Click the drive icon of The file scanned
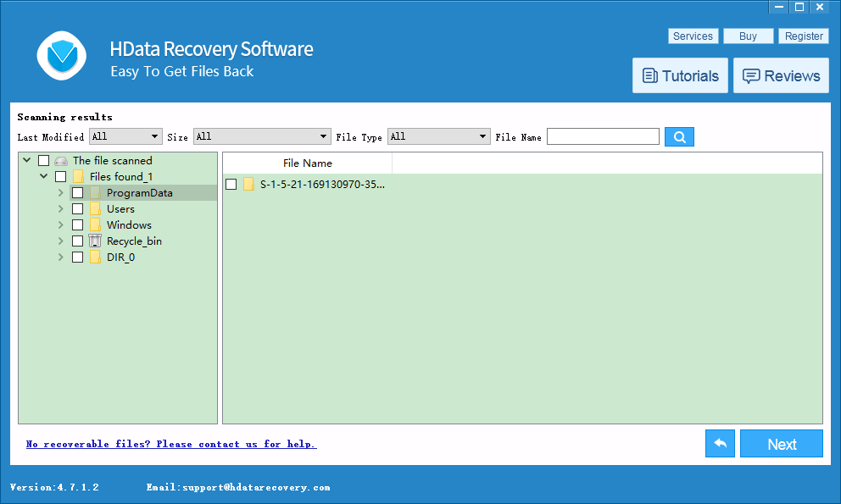Image resolution: width=841 pixels, height=504 pixels. tap(61, 161)
